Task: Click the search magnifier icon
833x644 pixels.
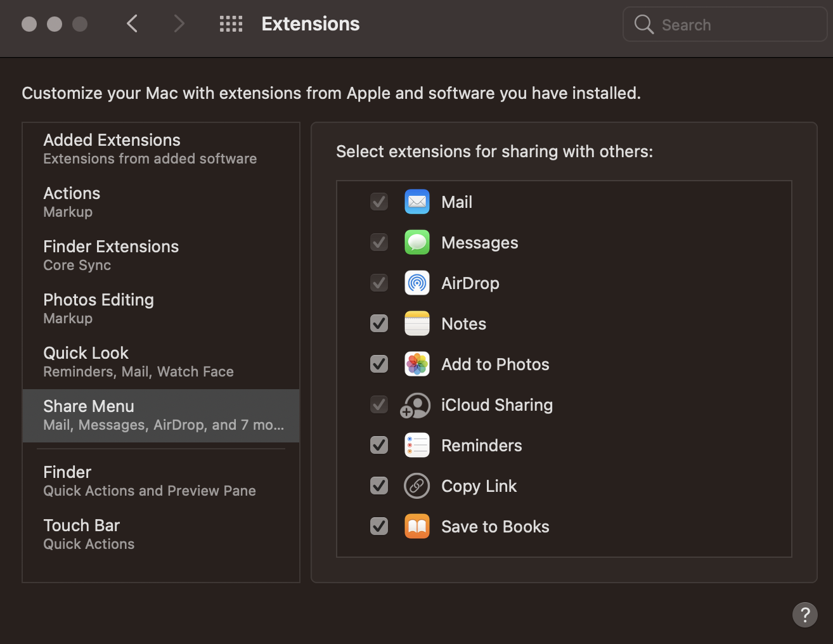Action: [x=644, y=25]
